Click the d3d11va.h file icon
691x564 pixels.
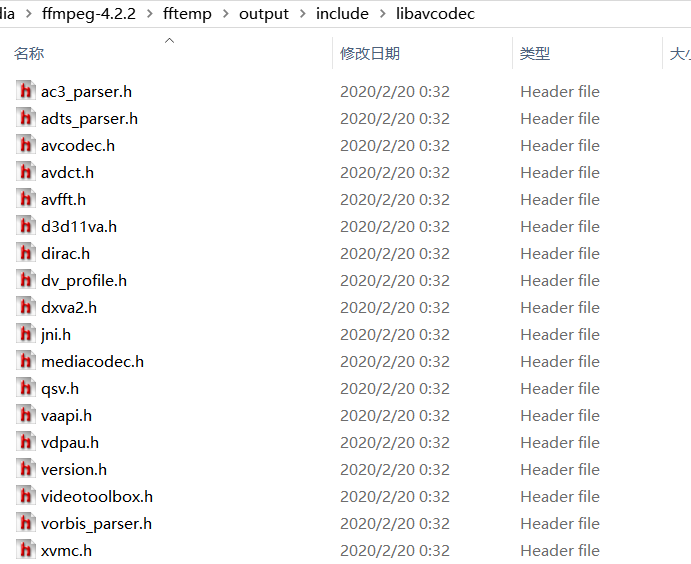click(26, 226)
